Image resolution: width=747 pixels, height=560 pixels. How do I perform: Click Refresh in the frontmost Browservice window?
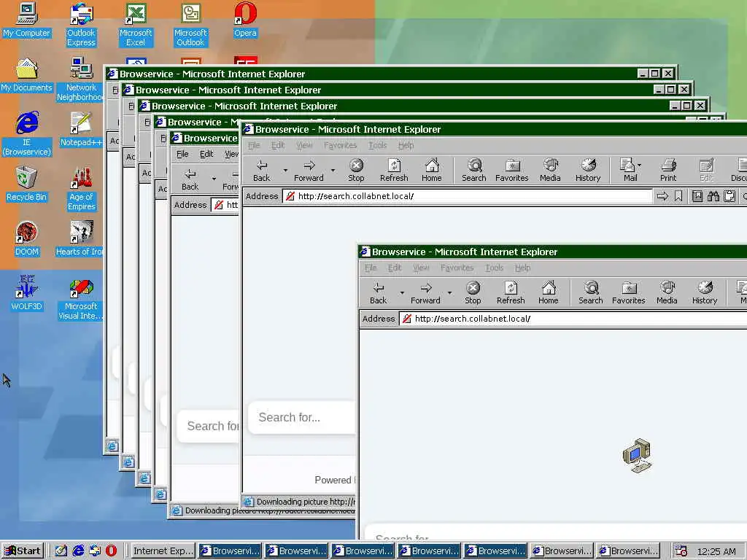(x=511, y=292)
